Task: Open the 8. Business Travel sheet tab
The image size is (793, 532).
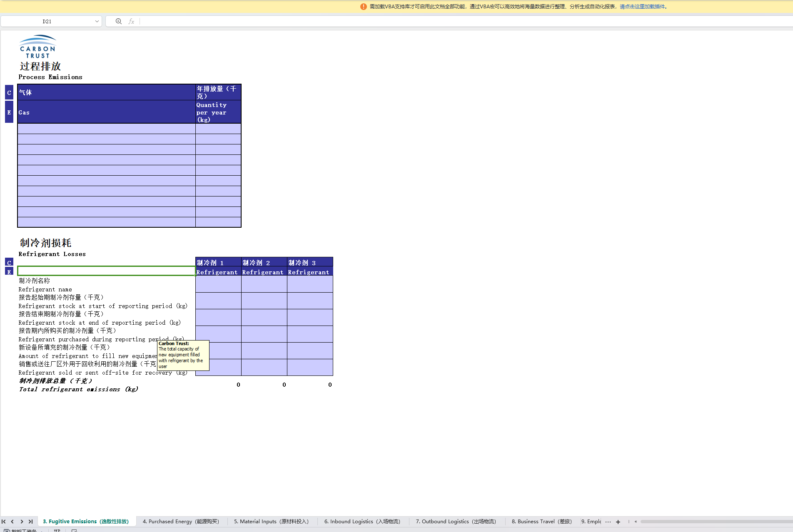Action: [541, 522]
